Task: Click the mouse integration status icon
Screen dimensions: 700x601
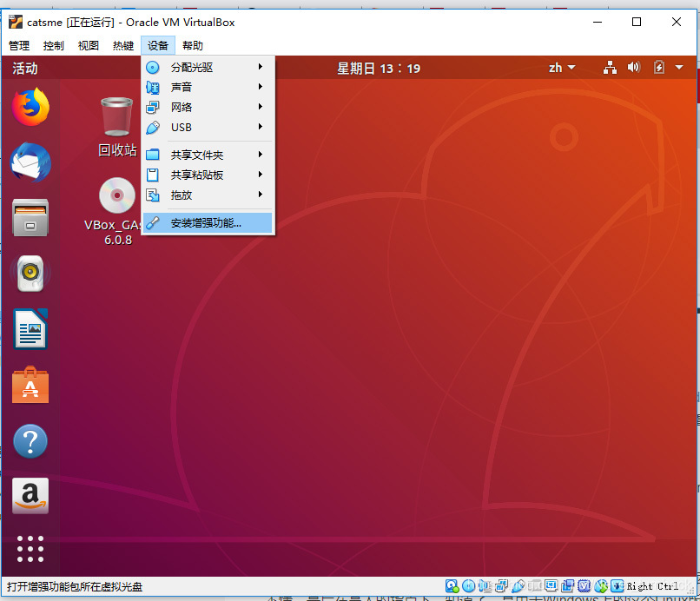Action: pos(600,586)
